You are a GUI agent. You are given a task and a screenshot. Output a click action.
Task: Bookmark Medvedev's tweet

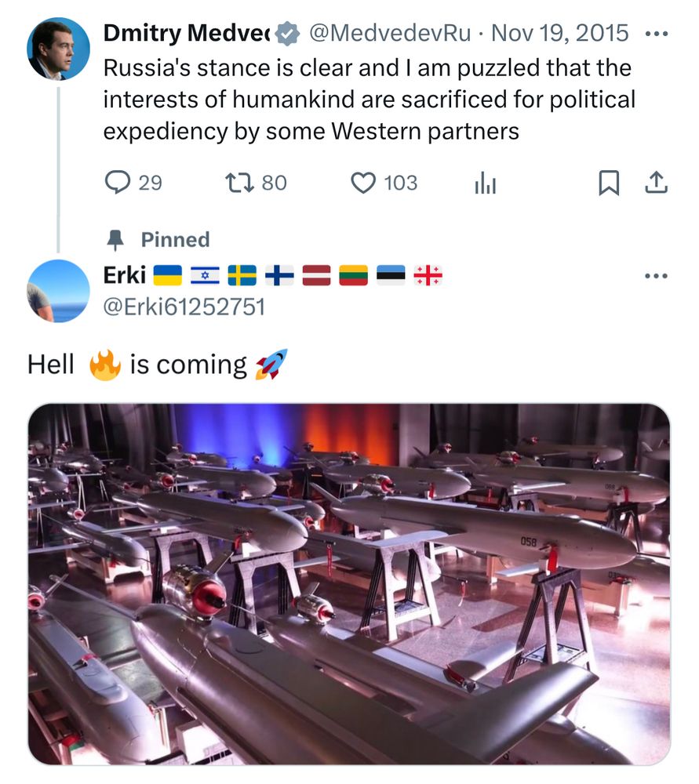(x=609, y=183)
